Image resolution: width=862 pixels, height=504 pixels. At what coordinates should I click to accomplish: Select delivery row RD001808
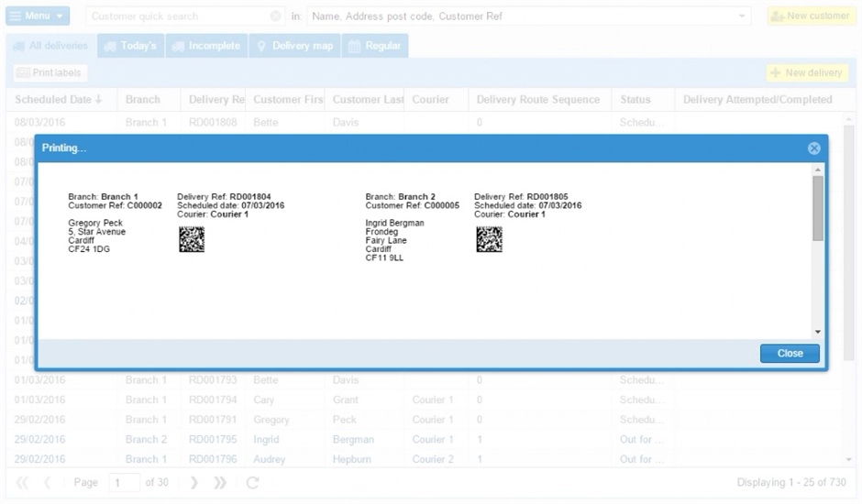425,123
